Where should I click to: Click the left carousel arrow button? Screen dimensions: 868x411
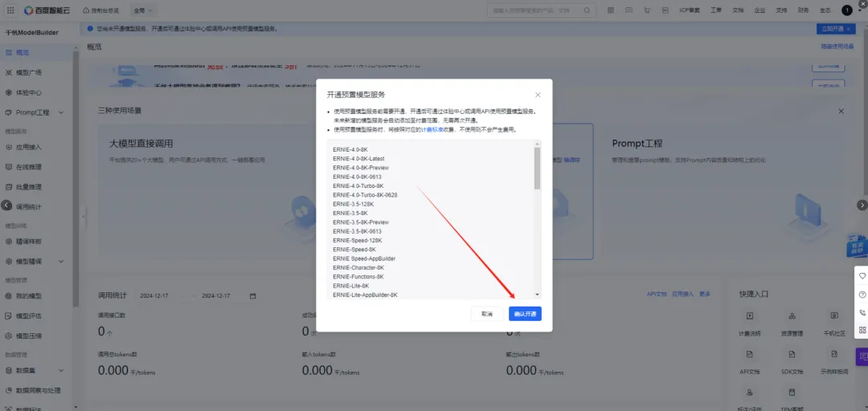coord(6,205)
